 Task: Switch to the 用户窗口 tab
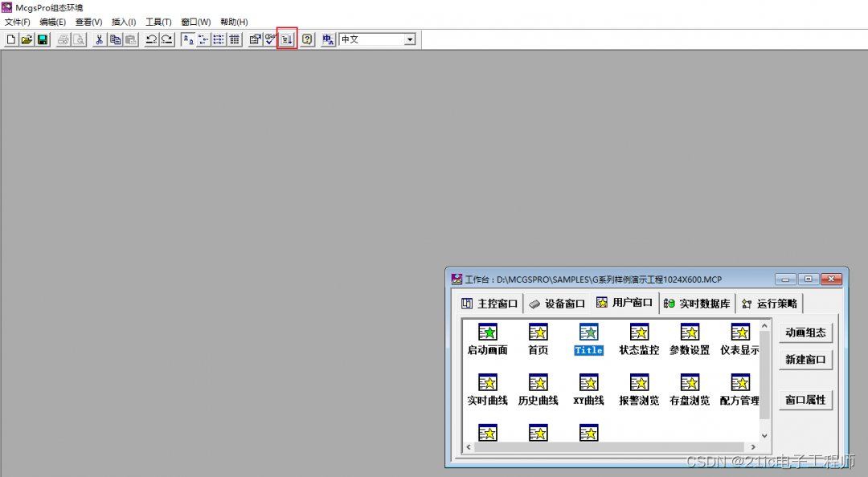624,303
